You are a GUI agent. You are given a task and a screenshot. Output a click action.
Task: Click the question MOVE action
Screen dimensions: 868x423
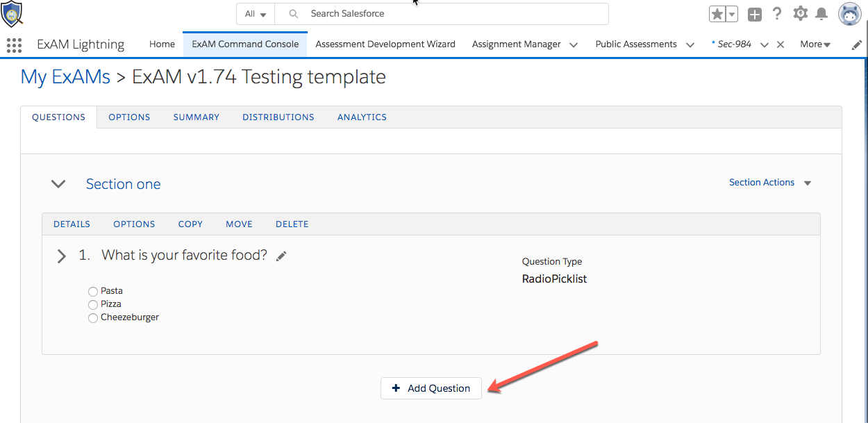[x=239, y=224]
